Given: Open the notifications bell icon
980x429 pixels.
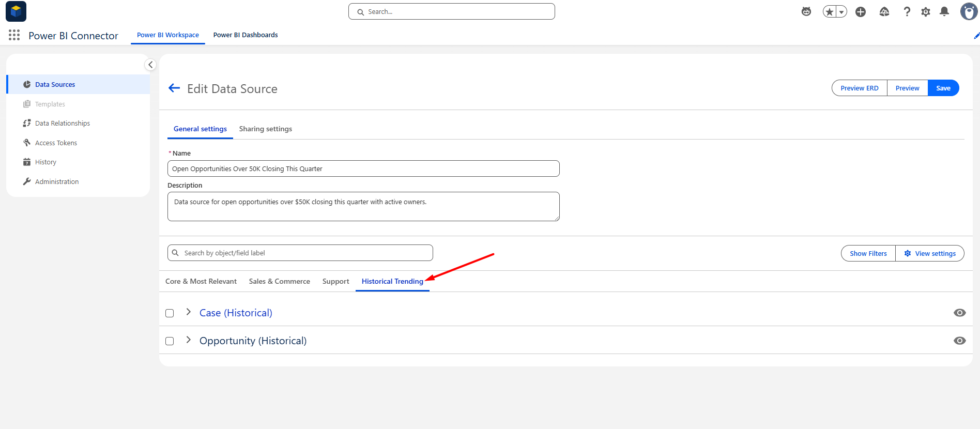Looking at the screenshot, I should pos(944,11).
